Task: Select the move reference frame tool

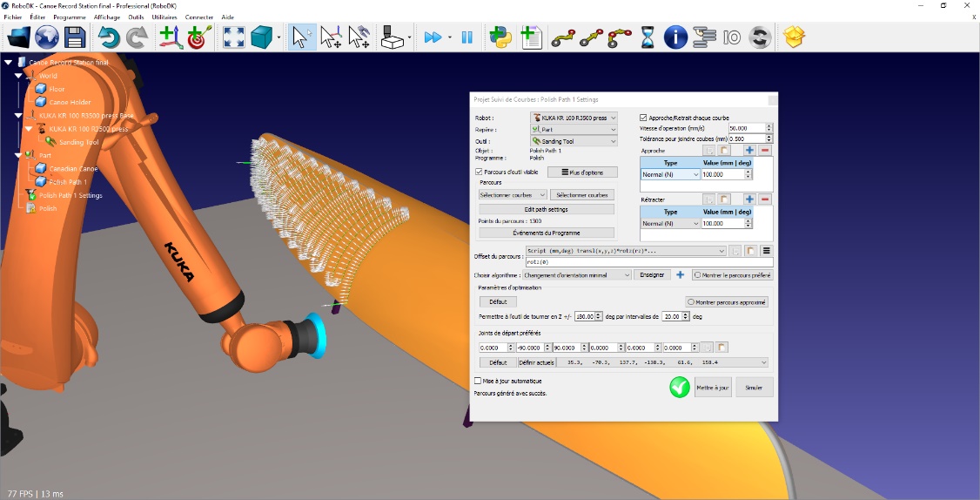Action: [331, 37]
